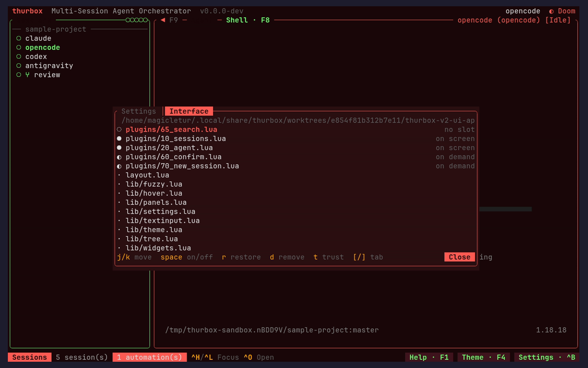Click the opencode session status circle
The image size is (588, 368).
[x=18, y=47]
